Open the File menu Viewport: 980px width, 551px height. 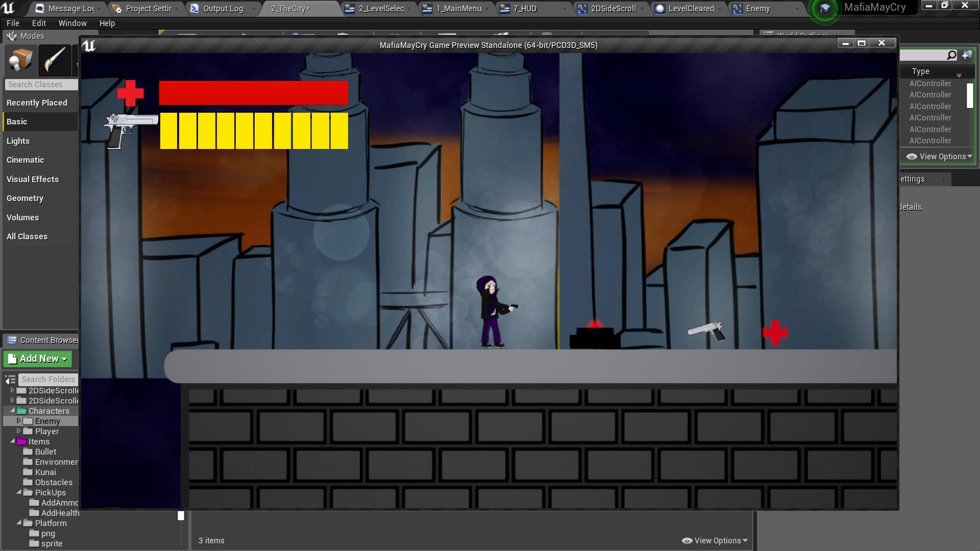pos(13,23)
